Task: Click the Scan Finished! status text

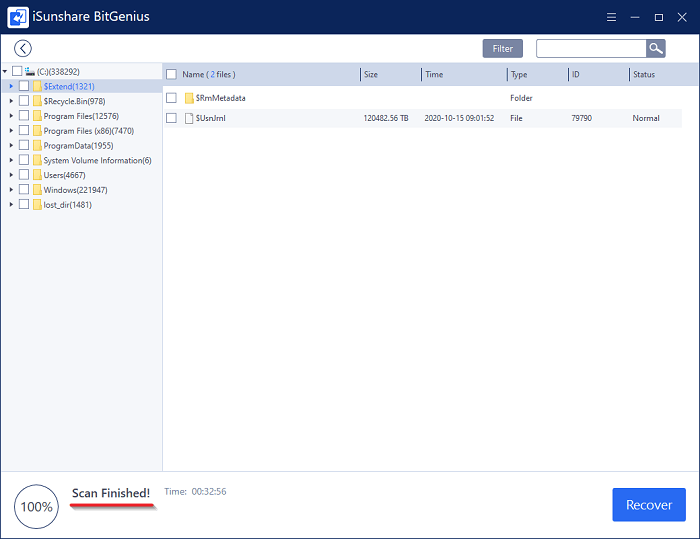Action: (x=111, y=493)
